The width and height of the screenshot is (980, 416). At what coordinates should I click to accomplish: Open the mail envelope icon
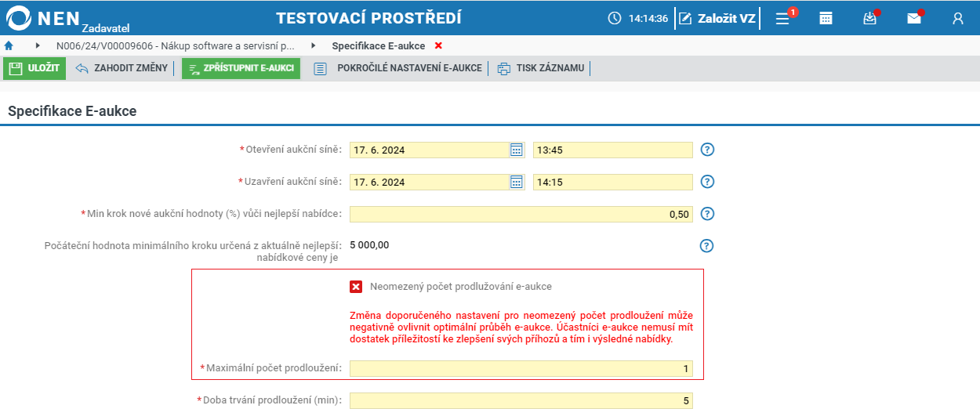click(914, 18)
